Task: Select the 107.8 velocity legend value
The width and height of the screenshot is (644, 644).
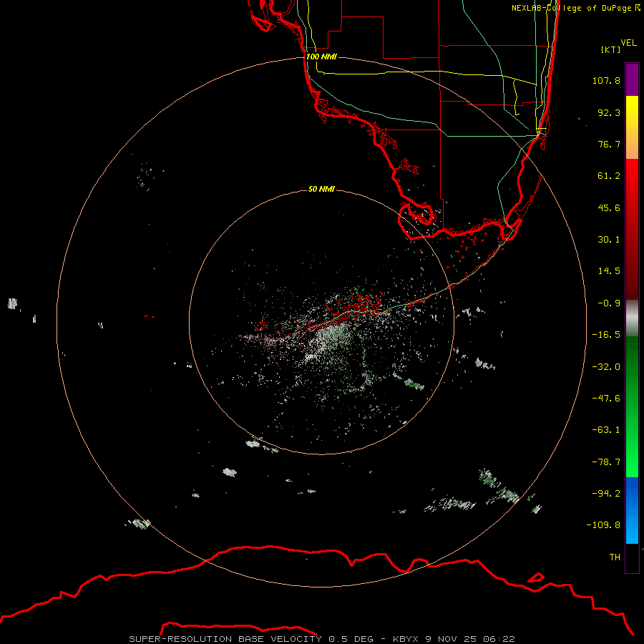Action: coord(606,80)
